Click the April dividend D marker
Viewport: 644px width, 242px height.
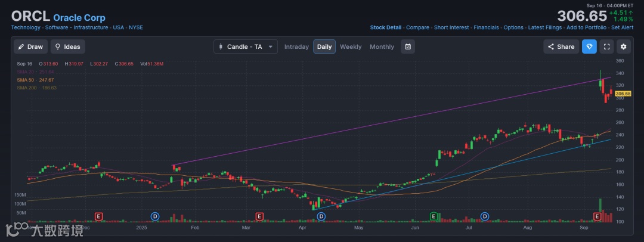pos(321,216)
